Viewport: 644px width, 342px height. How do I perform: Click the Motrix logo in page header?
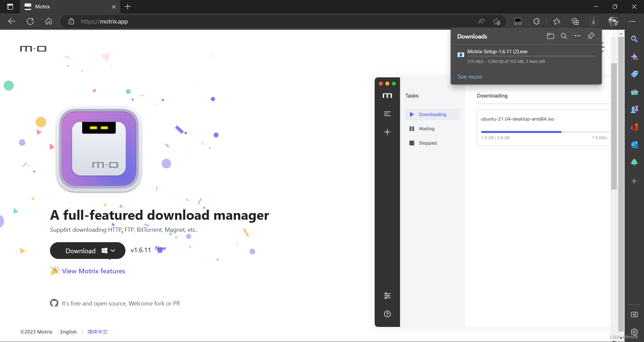(33, 49)
